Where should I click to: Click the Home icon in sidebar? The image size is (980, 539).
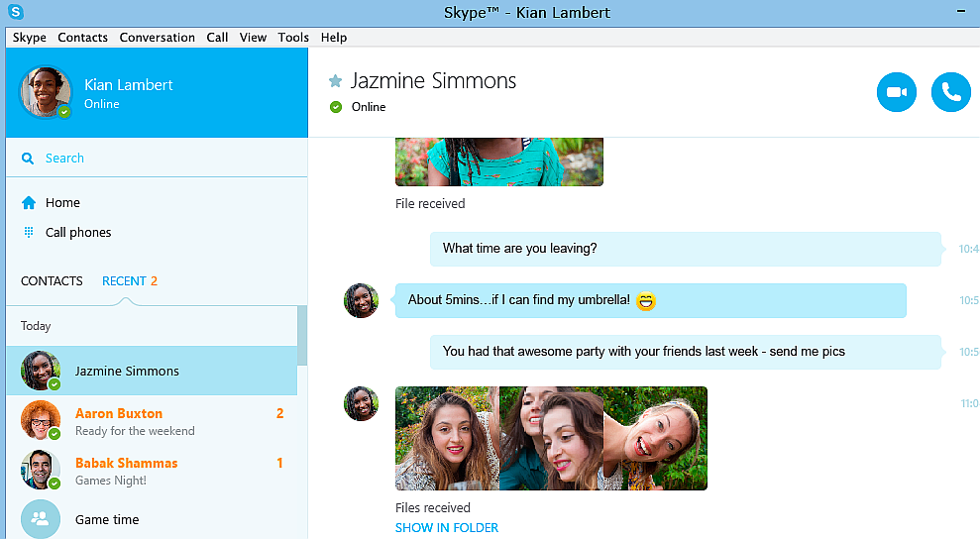[x=29, y=203]
